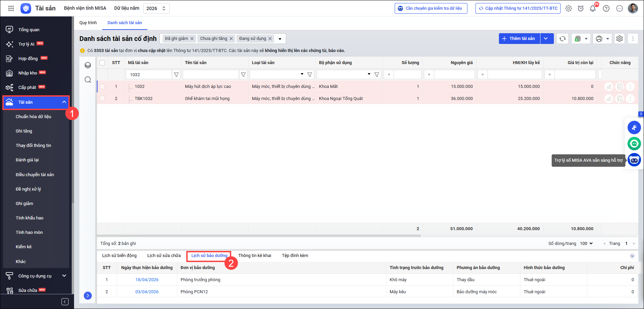
Task: Open MISA AVA assistant robot icon
Action: coord(634,160)
